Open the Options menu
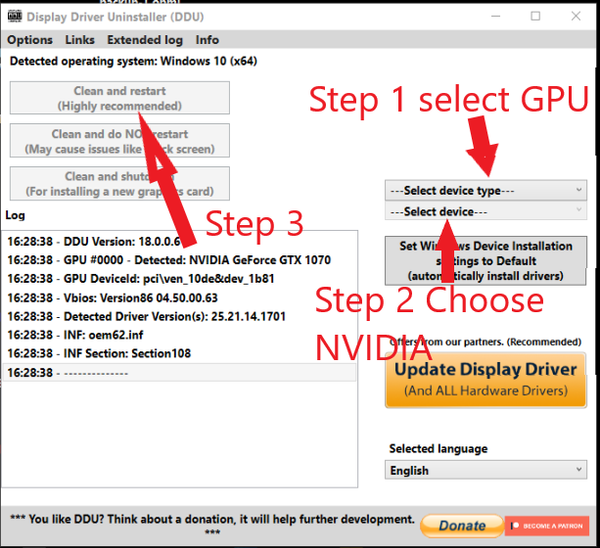Viewport: 600px width, 548px height. click(x=30, y=40)
